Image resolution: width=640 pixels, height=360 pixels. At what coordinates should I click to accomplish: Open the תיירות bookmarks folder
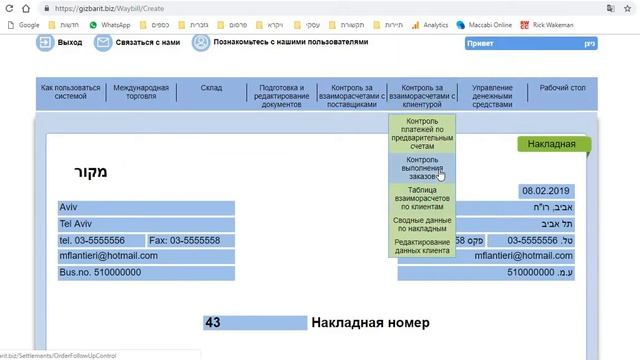tap(388, 25)
